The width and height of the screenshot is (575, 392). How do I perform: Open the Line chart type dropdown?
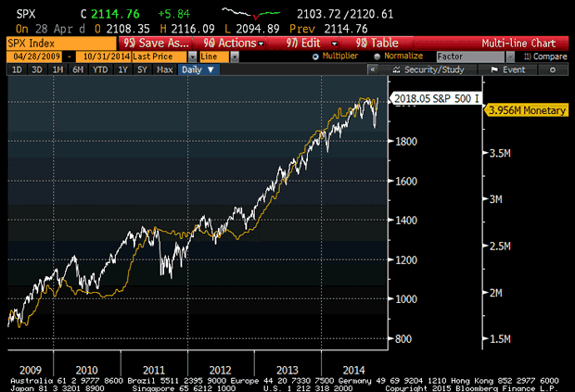click(233, 57)
